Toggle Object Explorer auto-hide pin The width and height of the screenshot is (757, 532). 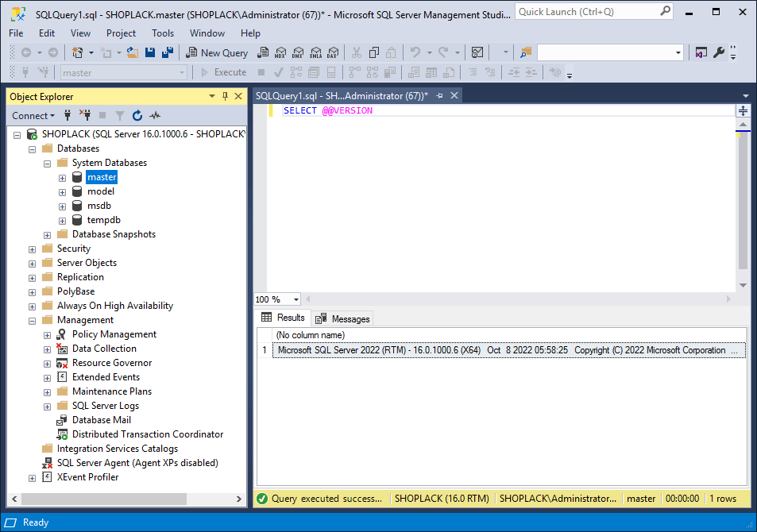[225, 96]
